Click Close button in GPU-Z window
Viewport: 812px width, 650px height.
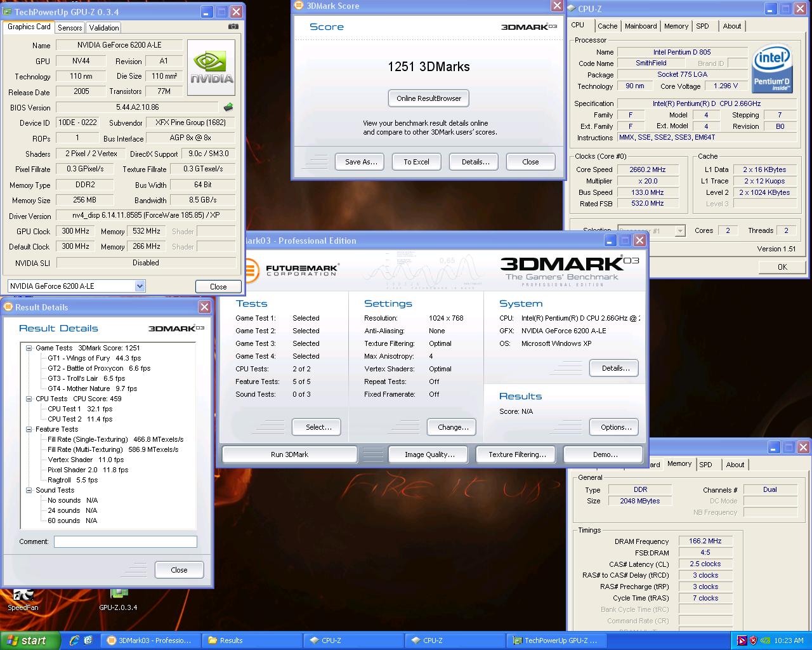click(218, 286)
